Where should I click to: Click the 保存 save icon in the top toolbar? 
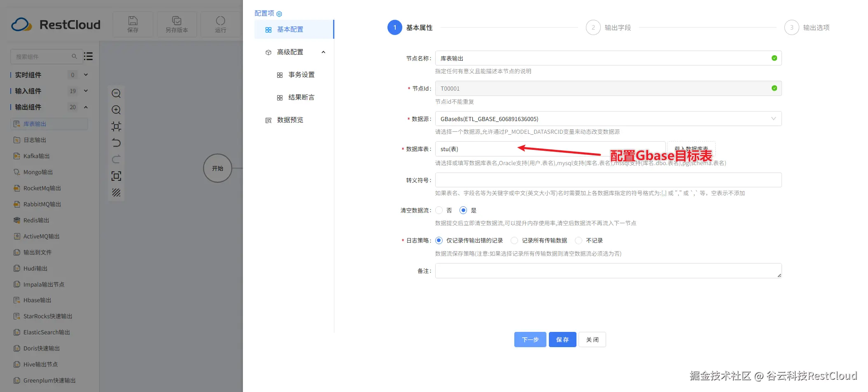tap(133, 24)
